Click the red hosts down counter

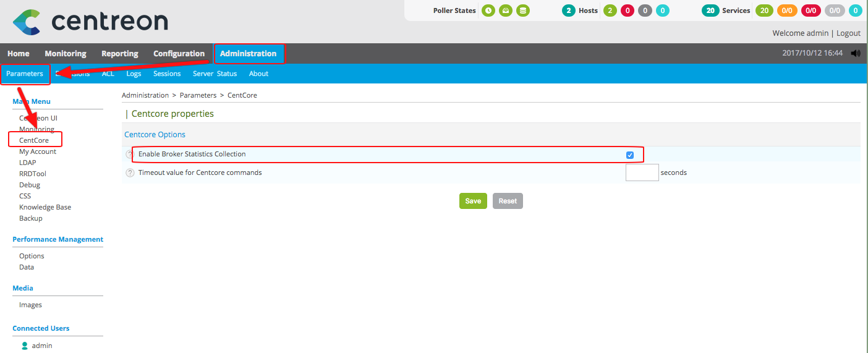tap(628, 11)
